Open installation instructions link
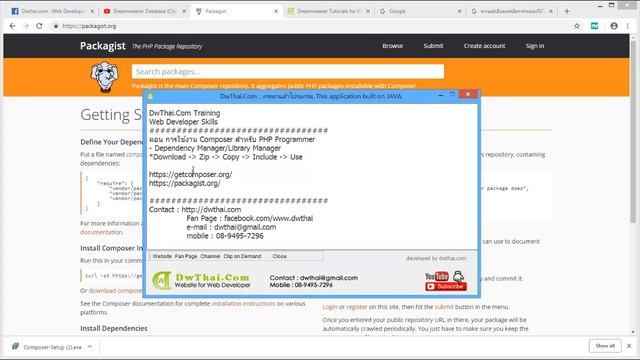640x360 pixels. [243, 304]
